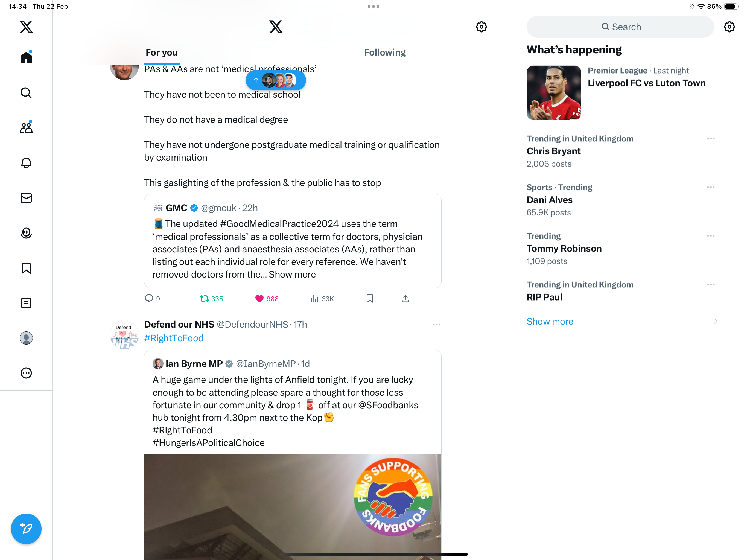
Task: Open the Messages envelope icon
Action: coord(26,198)
